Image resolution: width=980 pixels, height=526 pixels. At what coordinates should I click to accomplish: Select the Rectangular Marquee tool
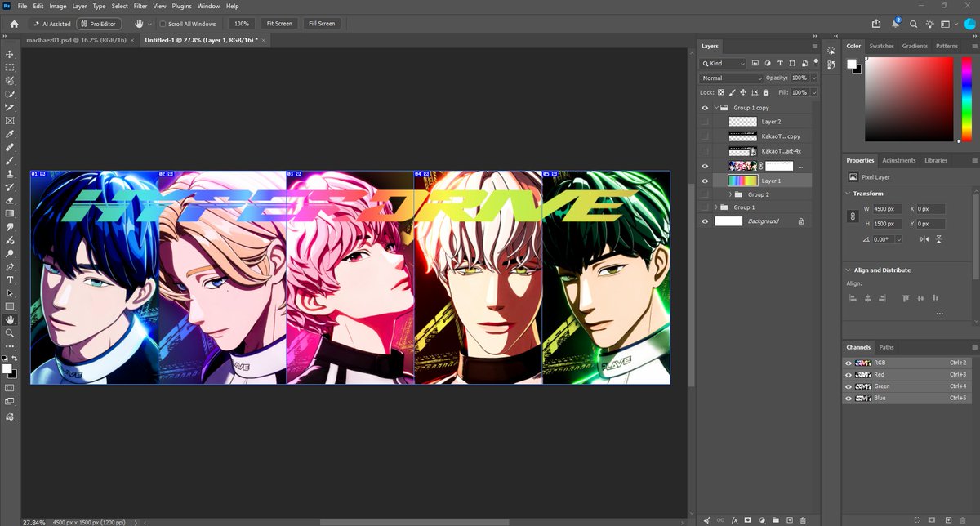click(x=10, y=68)
